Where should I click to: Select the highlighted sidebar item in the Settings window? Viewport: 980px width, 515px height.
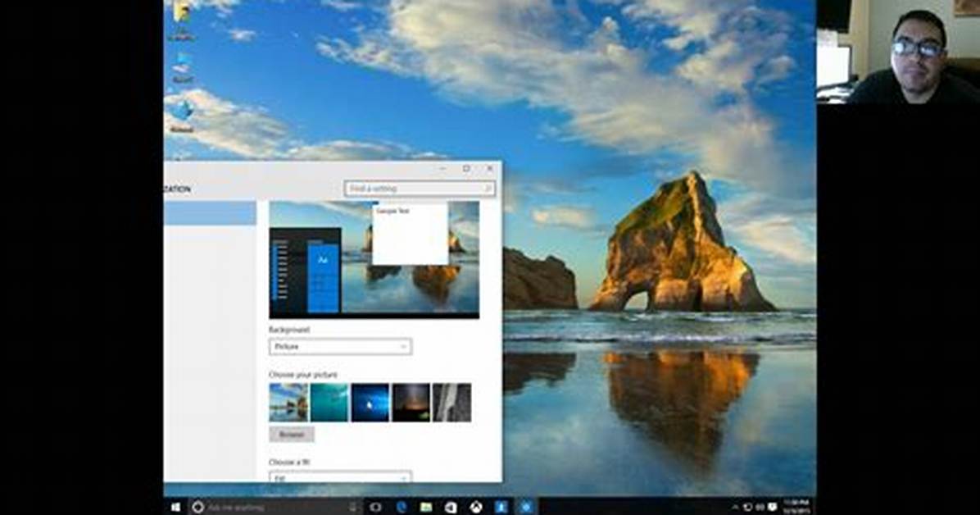point(210,212)
